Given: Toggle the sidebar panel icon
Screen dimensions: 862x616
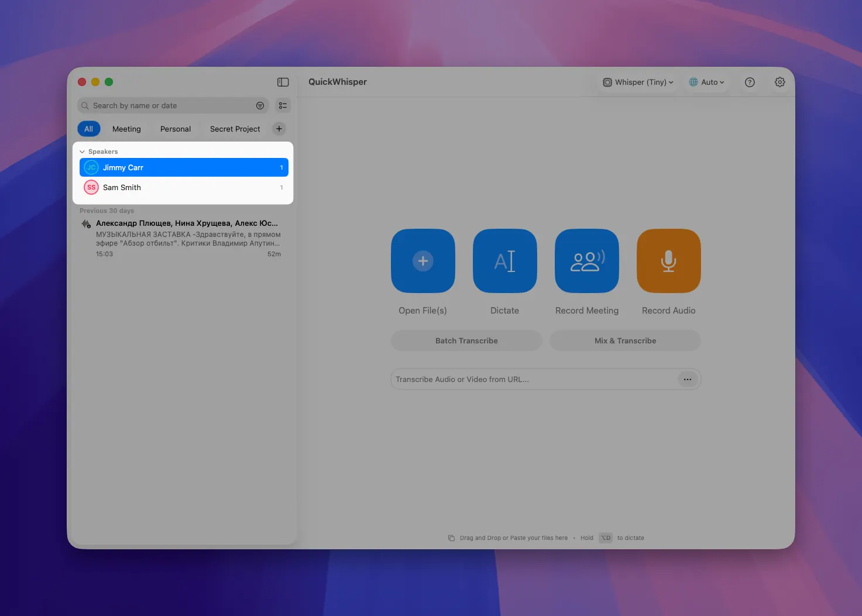Looking at the screenshot, I should coord(283,82).
